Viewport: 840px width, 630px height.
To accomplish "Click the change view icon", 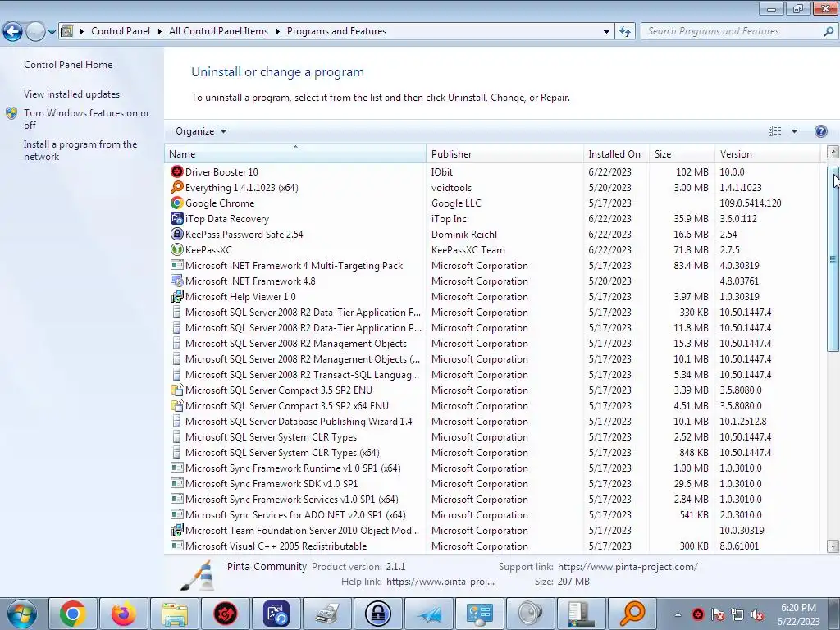I will pos(774,131).
